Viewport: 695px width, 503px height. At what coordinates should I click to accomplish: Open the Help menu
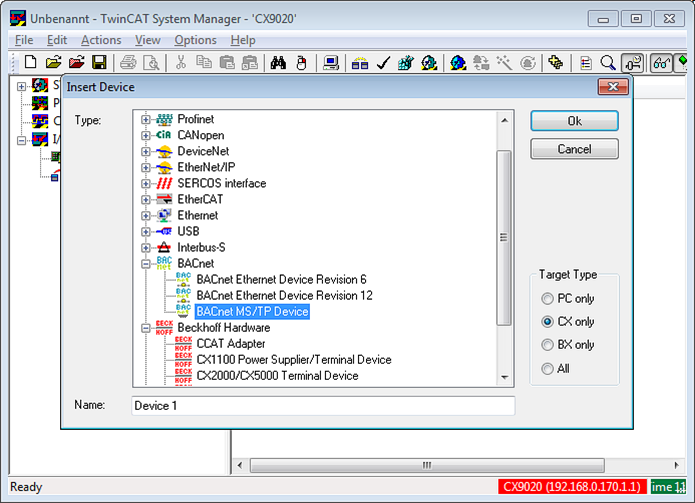click(243, 40)
